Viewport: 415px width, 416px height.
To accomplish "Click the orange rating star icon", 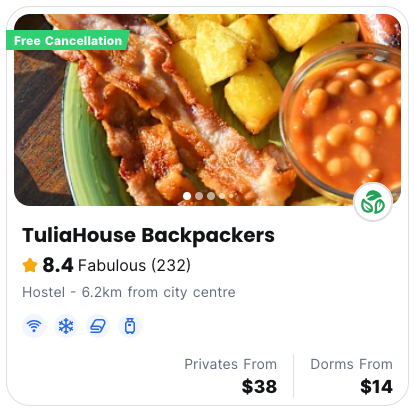I will click(x=30, y=266).
